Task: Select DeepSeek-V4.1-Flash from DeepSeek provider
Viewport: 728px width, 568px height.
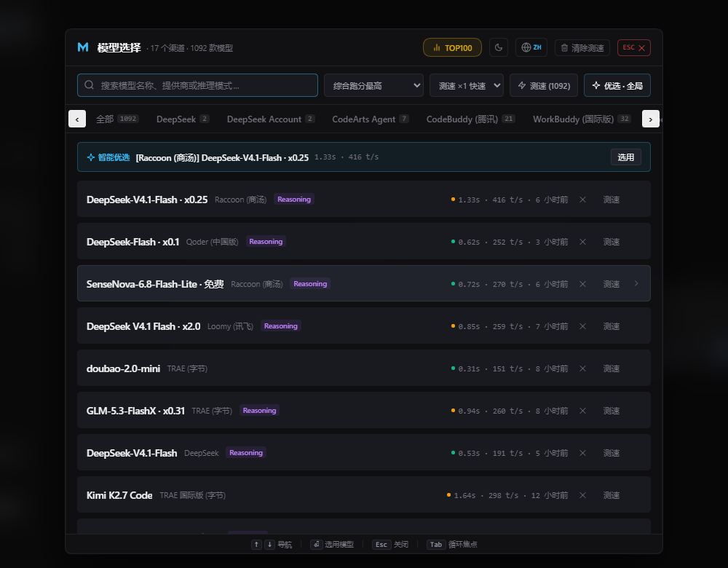Action: 363,453
